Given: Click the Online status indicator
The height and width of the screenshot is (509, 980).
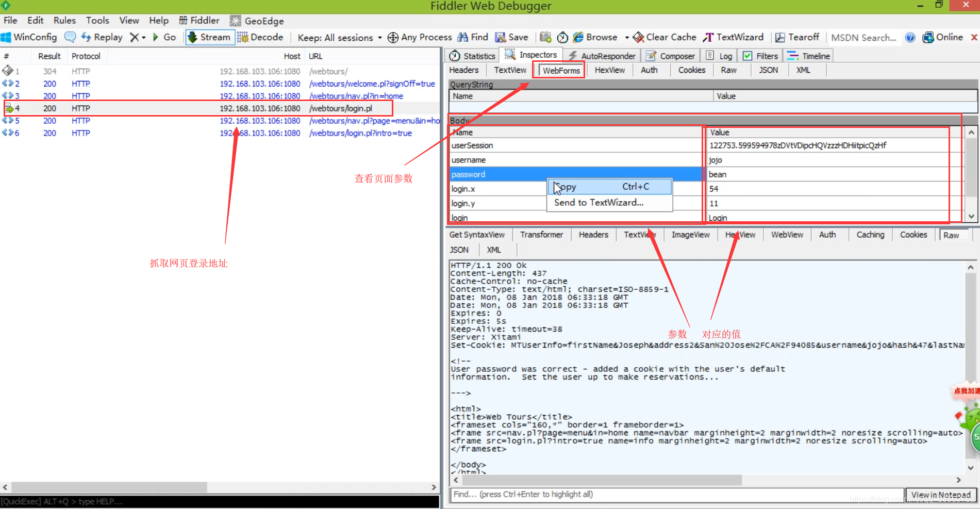Looking at the screenshot, I should pyautogui.click(x=943, y=37).
